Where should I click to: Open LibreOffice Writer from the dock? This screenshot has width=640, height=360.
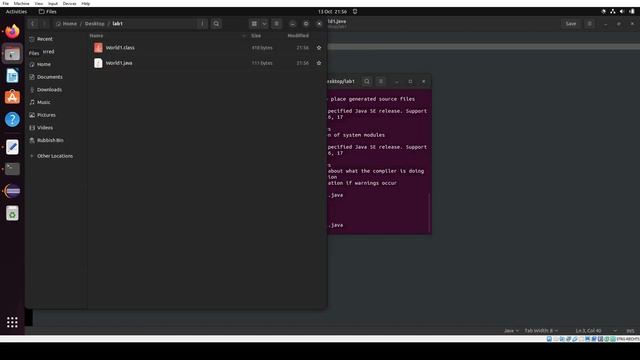pos(12,76)
